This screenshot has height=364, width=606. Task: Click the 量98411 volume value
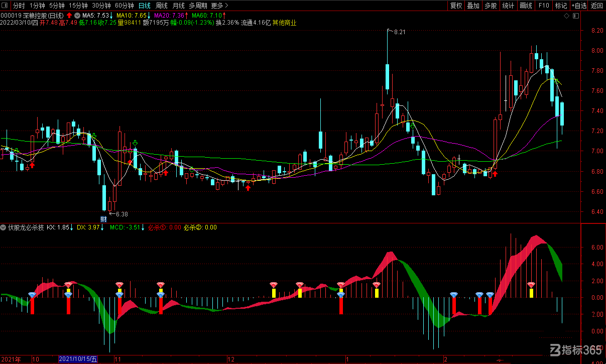pyautogui.click(x=130, y=23)
